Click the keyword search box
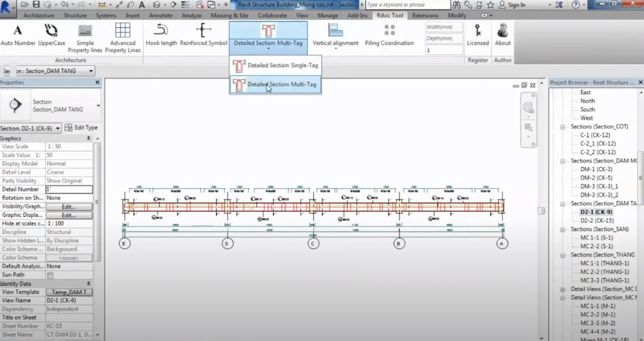The height and width of the screenshot is (341, 644). point(408,5)
